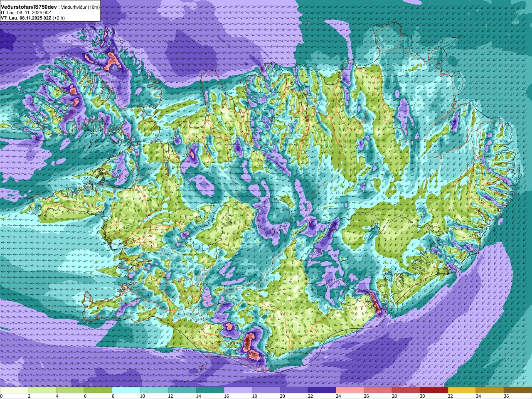Click the 0 tick label in legend

click(x=2, y=396)
